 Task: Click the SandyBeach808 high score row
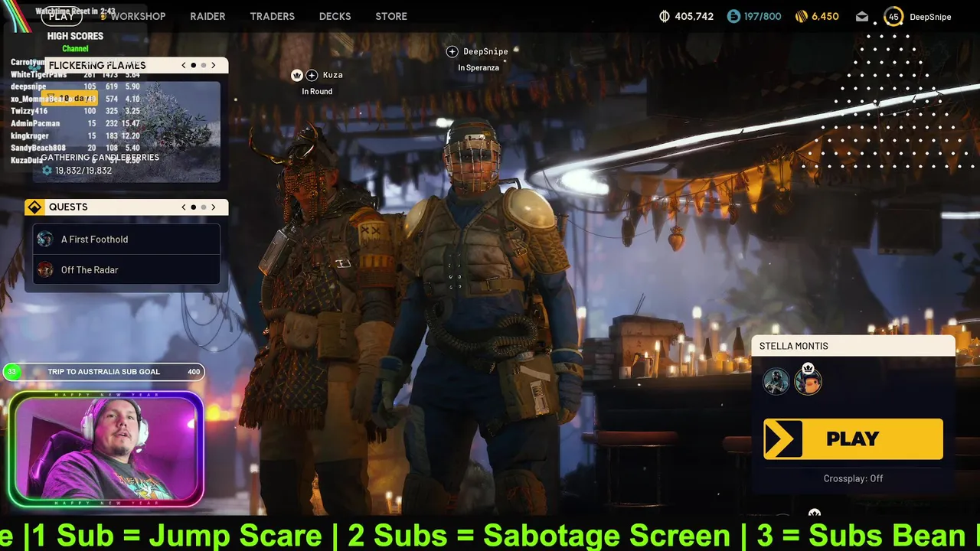(x=75, y=148)
